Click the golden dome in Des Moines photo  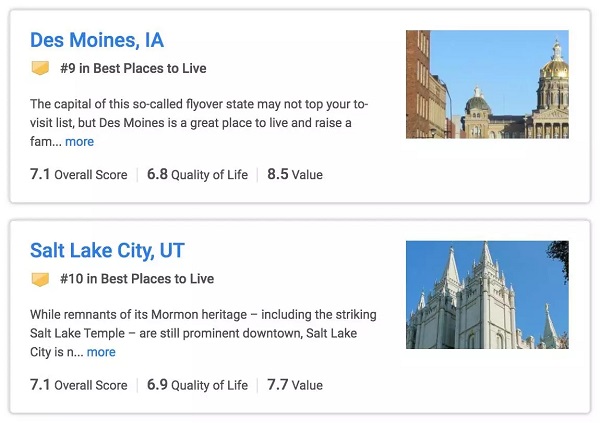click(x=555, y=67)
